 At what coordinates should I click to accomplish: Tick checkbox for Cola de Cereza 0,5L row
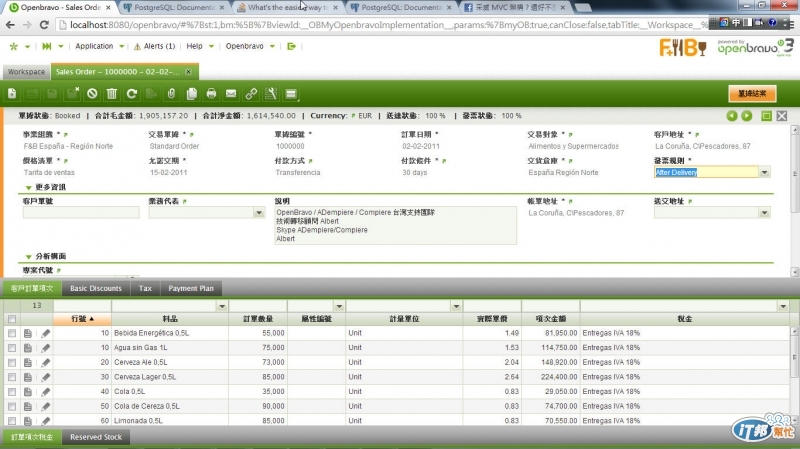[x=12, y=407]
